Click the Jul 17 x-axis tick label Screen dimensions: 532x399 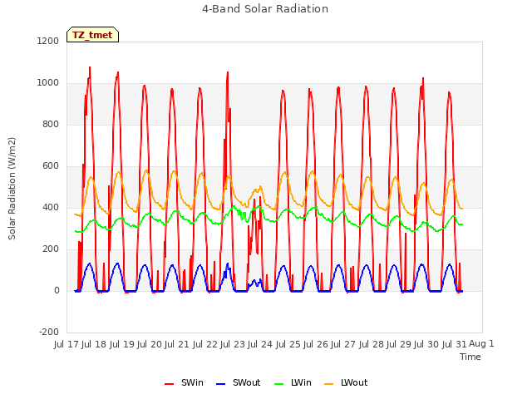click(66, 344)
